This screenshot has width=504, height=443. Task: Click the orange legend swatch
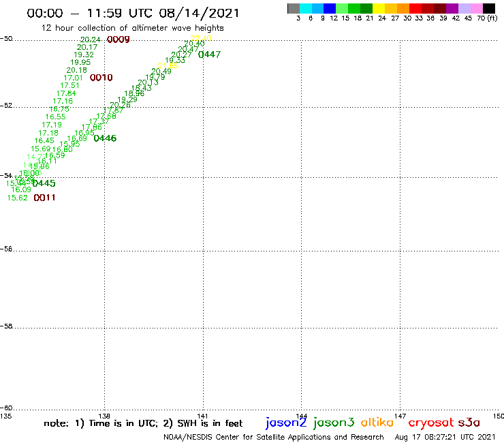coord(403,8)
